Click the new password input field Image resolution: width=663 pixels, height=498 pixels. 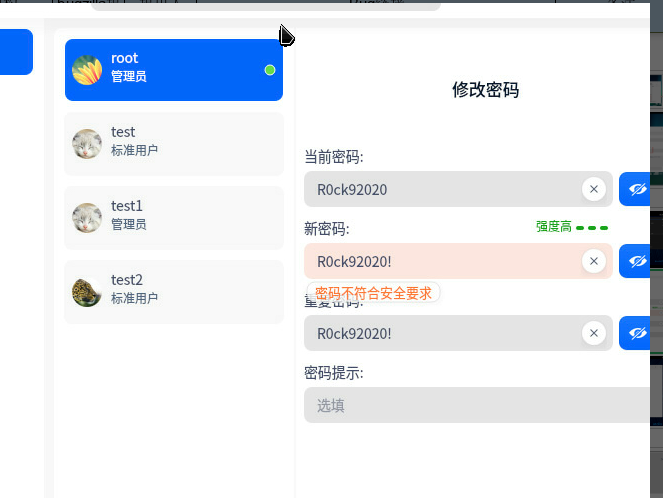click(x=440, y=261)
